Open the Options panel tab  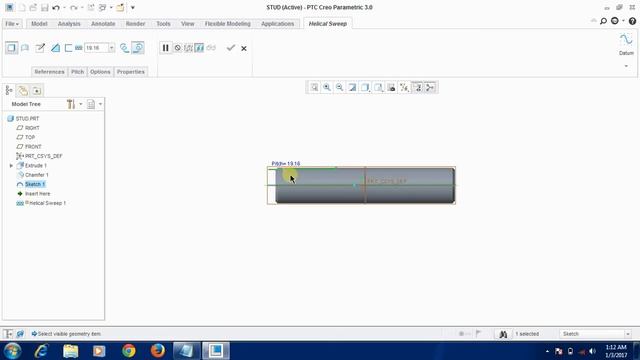pyautogui.click(x=100, y=71)
